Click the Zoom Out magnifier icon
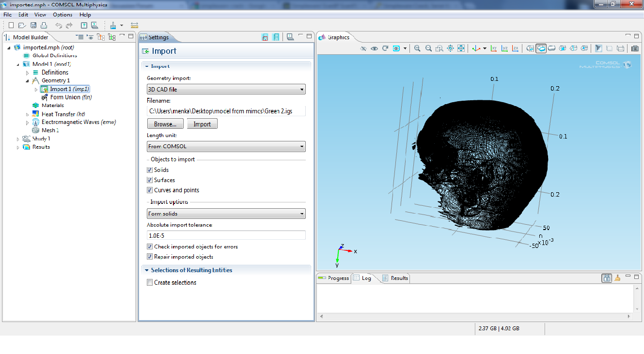 pyautogui.click(x=428, y=48)
